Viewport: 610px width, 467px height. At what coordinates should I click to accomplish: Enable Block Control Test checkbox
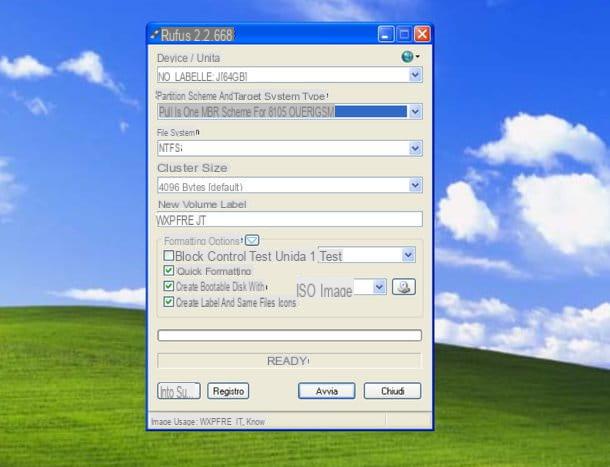click(x=168, y=256)
